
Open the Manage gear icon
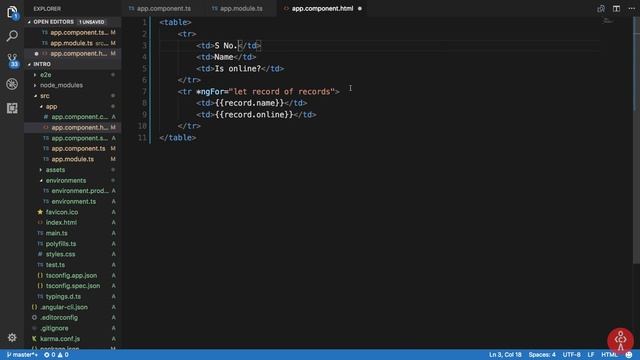coord(12,338)
